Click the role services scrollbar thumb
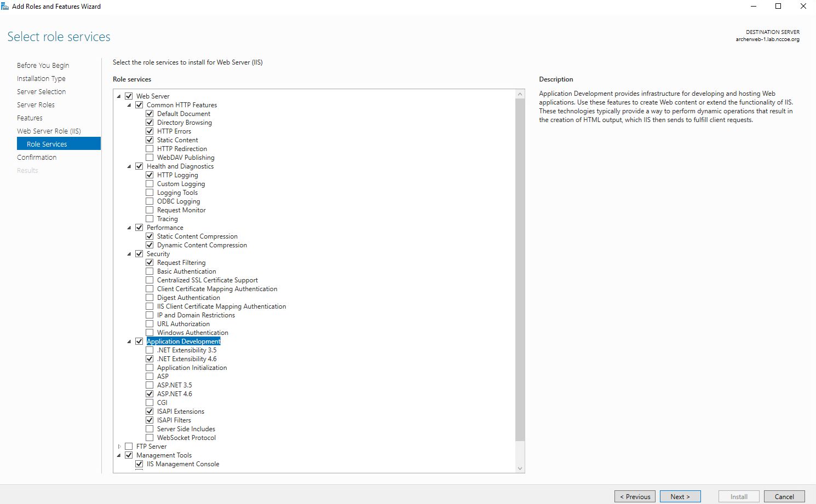 point(520,270)
